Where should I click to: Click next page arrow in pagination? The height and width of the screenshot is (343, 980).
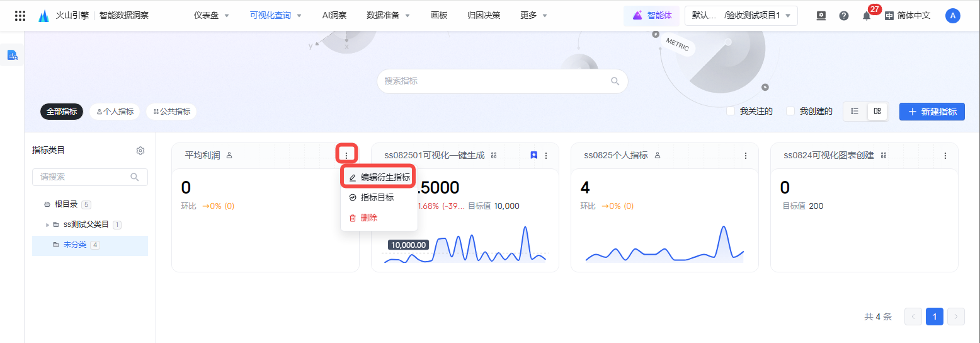tap(956, 317)
